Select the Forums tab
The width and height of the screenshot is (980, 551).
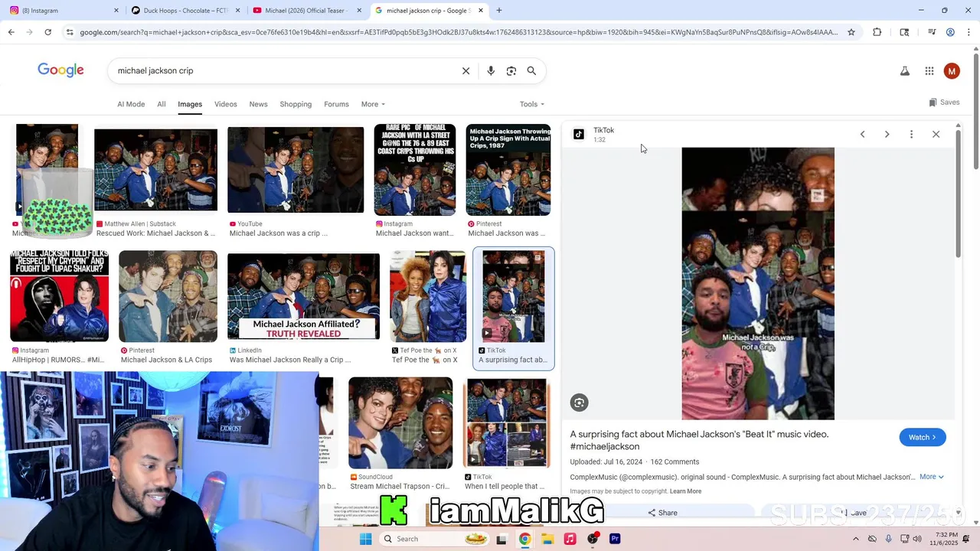click(336, 104)
